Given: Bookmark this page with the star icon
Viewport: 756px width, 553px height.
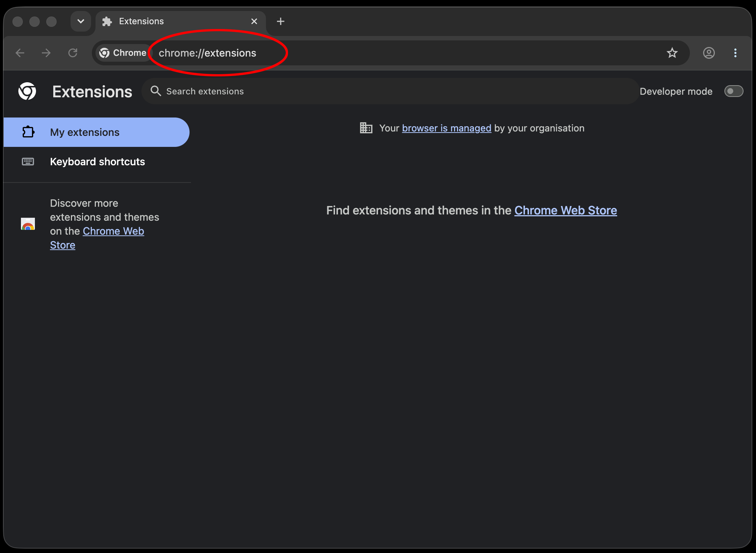Looking at the screenshot, I should 672,53.
